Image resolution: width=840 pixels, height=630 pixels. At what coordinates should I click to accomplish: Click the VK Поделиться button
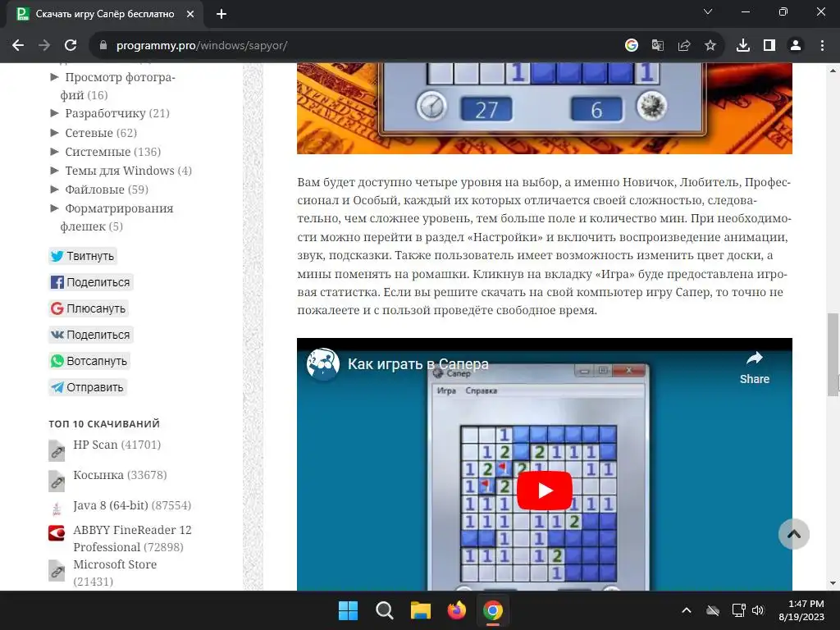pyautogui.click(x=90, y=335)
